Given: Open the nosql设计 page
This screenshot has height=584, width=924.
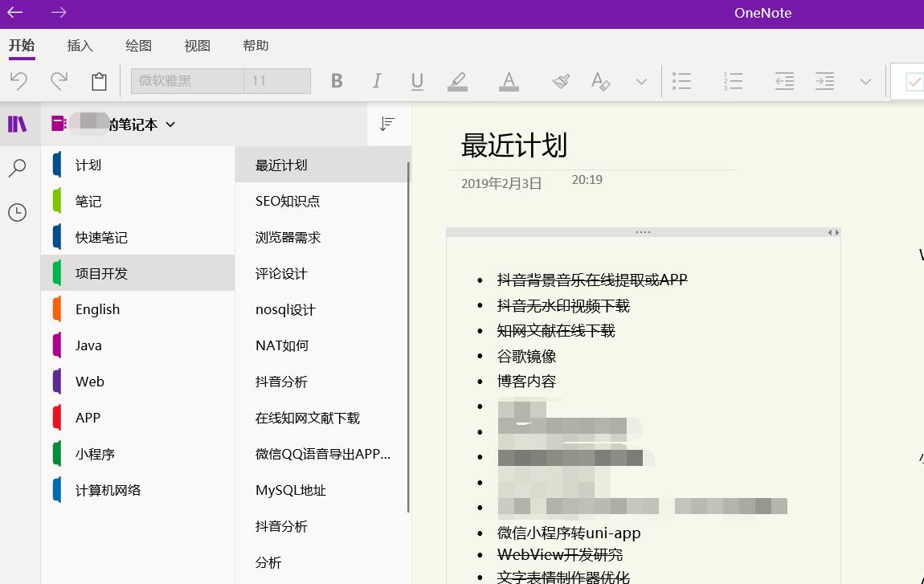Looking at the screenshot, I should tap(321, 309).
